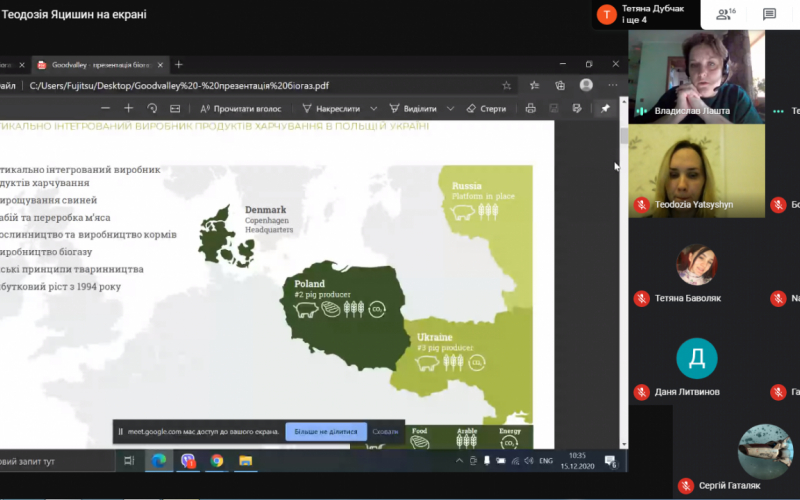Image resolution: width=800 pixels, height=500 pixels.
Task: Rotate the PDF page
Action: click(152, 108)
